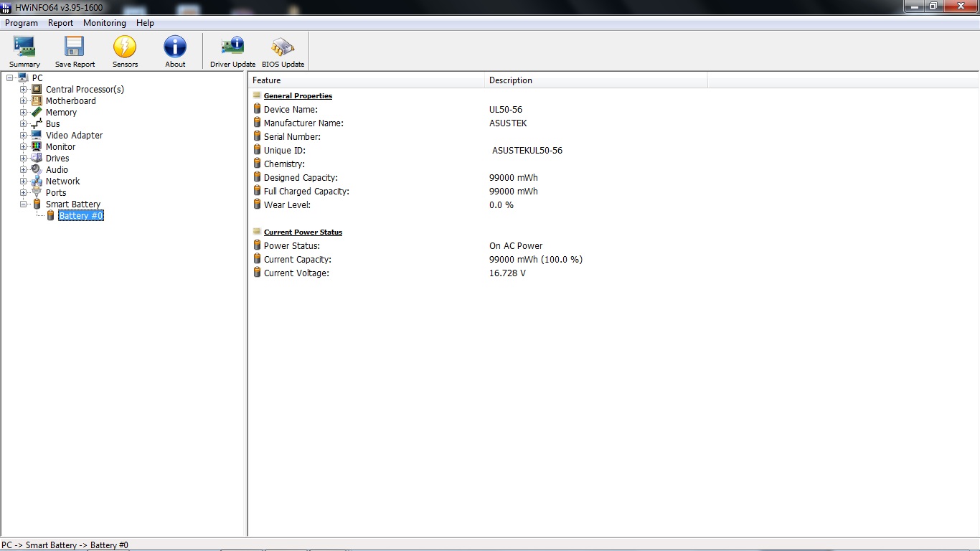Expand the Network node
Viewport: 980px width, 551px height.
click(23, 181)
